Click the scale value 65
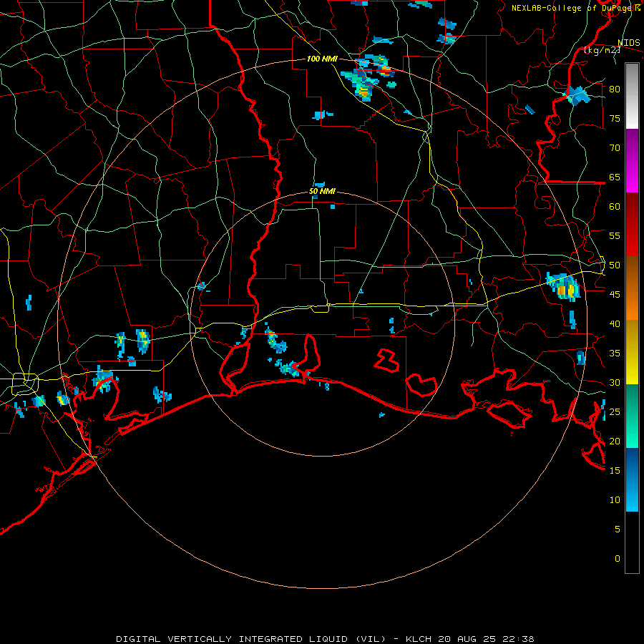Viewport: 644px width, 644px height. coord(615,177)
